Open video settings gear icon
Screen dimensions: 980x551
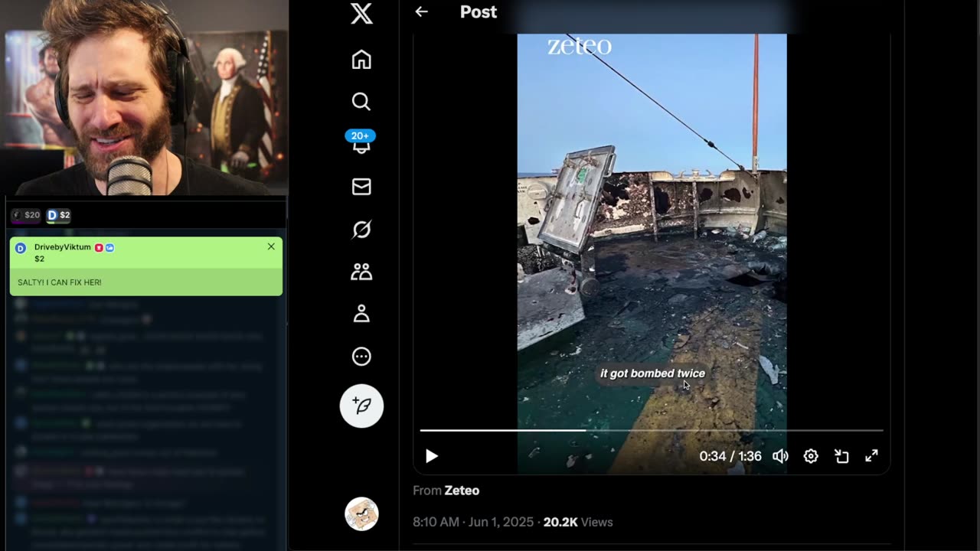(811, 456)
